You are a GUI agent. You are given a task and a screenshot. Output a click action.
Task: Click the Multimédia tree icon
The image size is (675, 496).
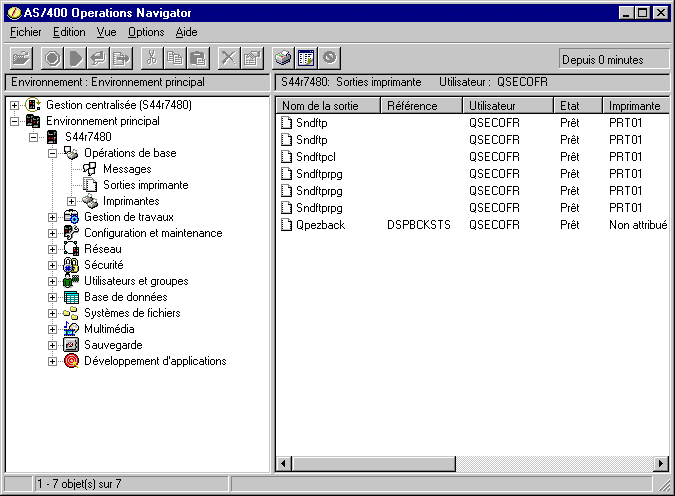pyautogui.click(x=71, y=329)
